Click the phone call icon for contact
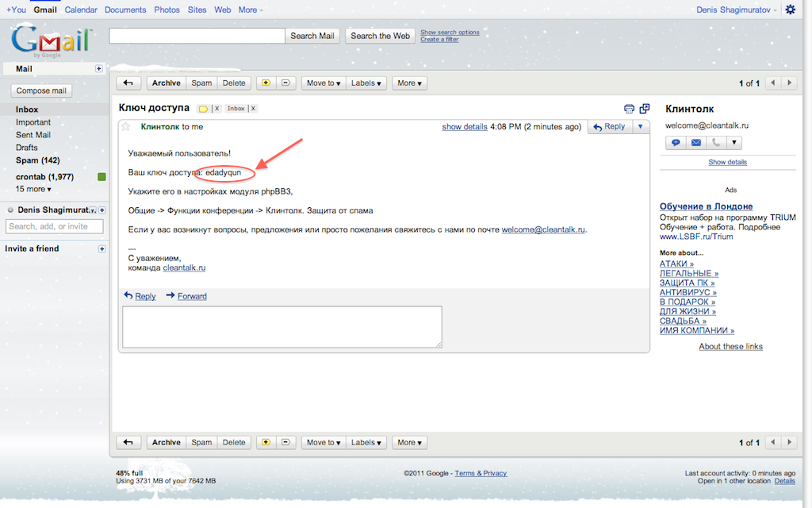The height and width of the screenshot is (508, 812). (x=716, y=143)
